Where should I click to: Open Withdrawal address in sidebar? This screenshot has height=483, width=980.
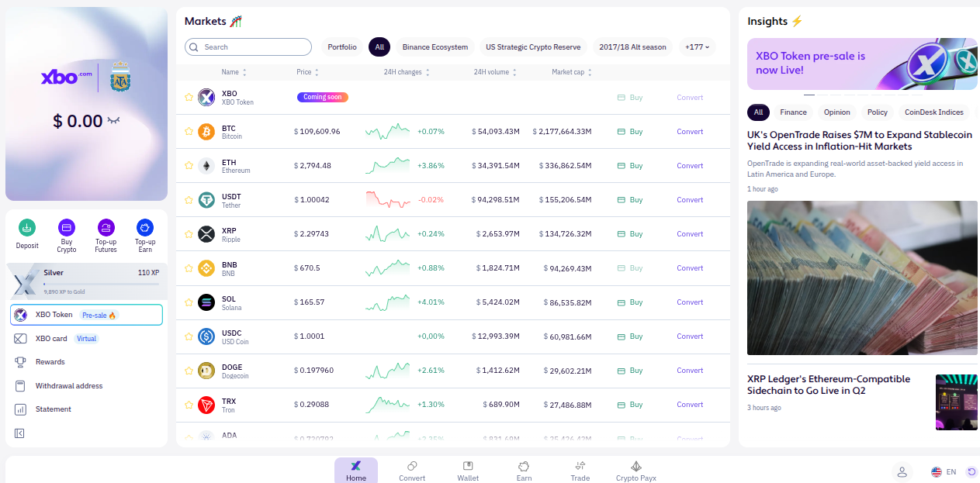(86, 386)
